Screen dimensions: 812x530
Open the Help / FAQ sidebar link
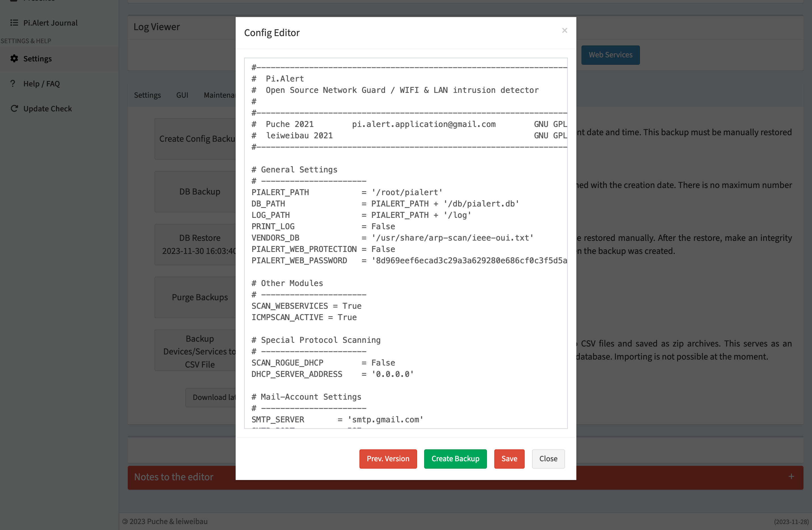41,83
